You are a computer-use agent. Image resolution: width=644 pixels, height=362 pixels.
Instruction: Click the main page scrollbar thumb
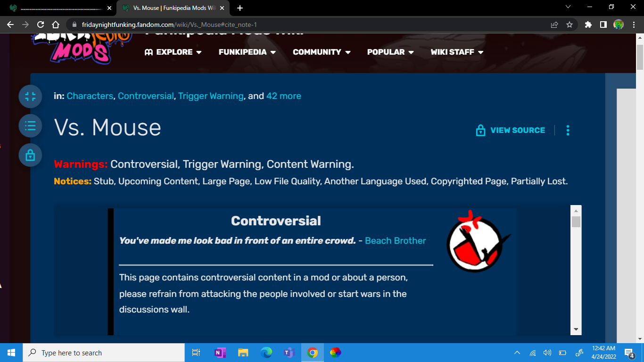tap(640, 57)
